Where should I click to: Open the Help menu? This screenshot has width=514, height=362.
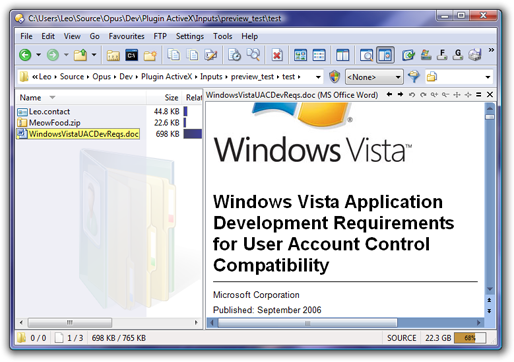pyautogui.click(x=250, y=36)
